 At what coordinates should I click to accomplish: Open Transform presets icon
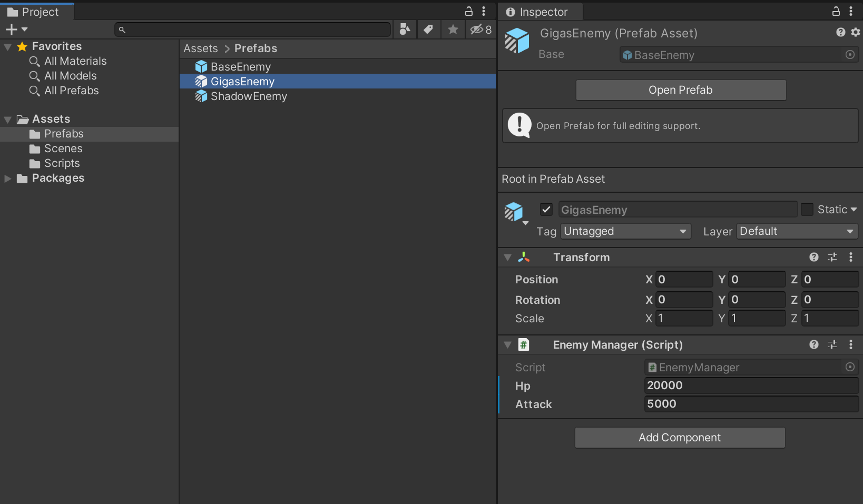[x=833, y=257]
